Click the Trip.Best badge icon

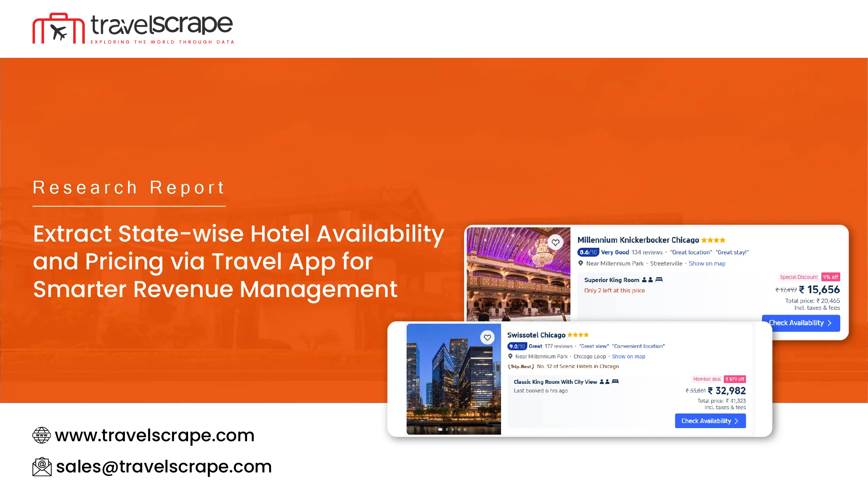(x=521, y=366)
